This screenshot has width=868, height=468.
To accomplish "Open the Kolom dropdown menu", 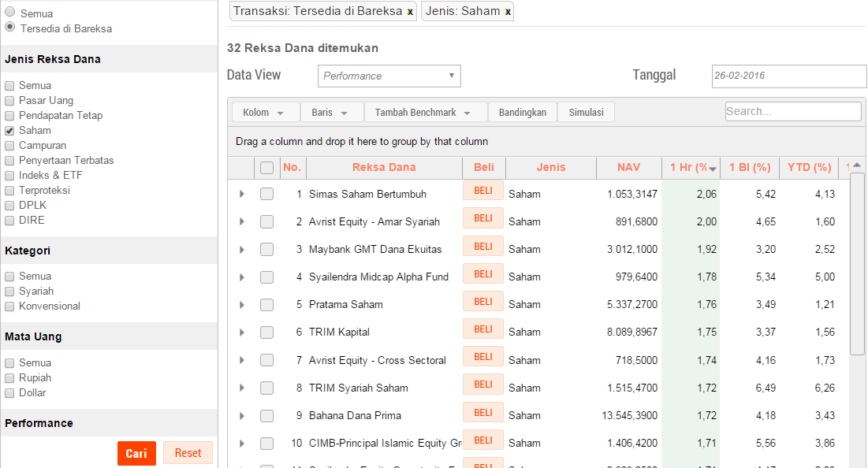I will coord(265,113).
